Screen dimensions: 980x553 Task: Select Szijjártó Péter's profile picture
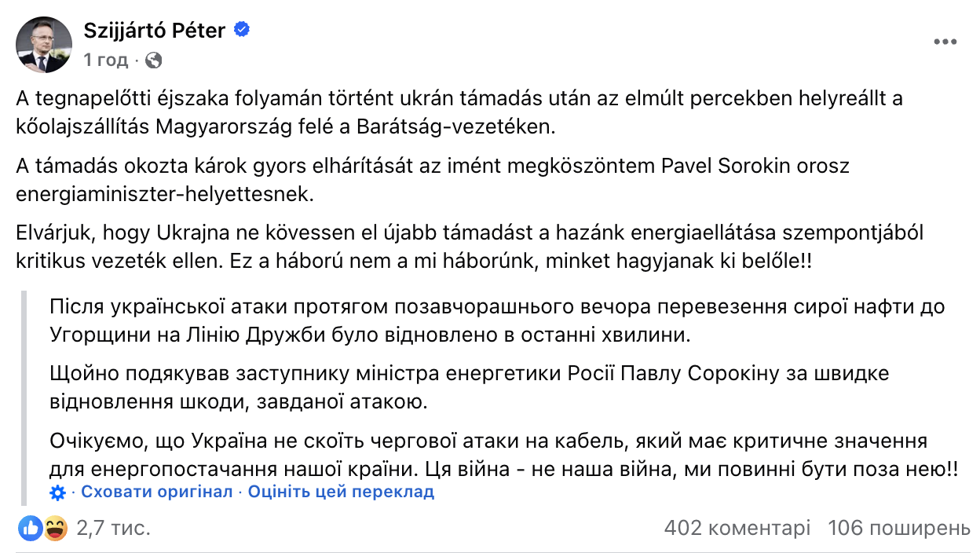point(43,44)
